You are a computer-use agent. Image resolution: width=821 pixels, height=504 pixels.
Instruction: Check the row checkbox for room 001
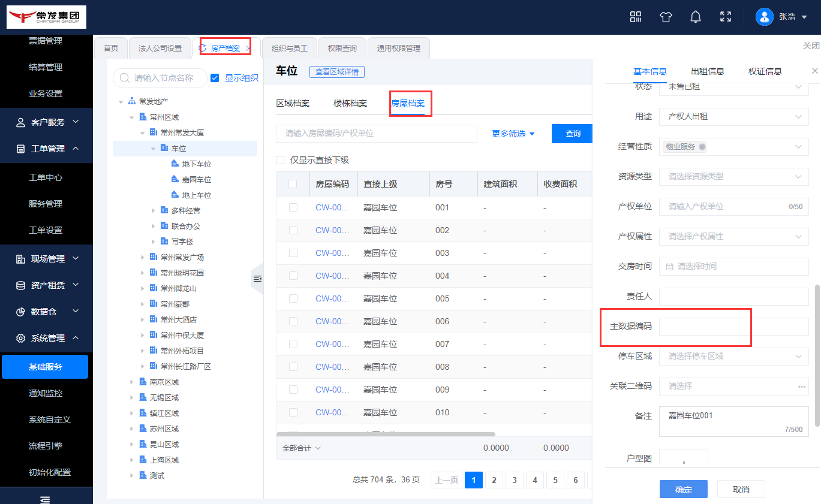[293, 207]
